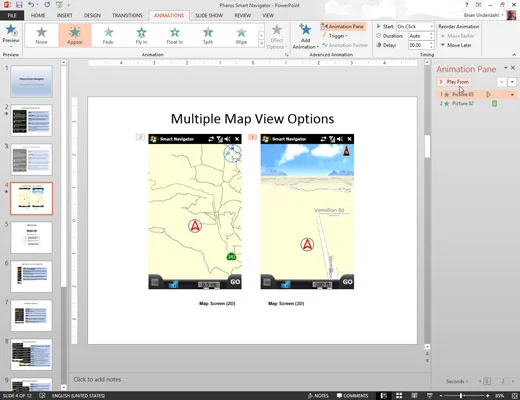
Task: Click the Redo icon in the quick access toolbar
Action: pos(47,5)
